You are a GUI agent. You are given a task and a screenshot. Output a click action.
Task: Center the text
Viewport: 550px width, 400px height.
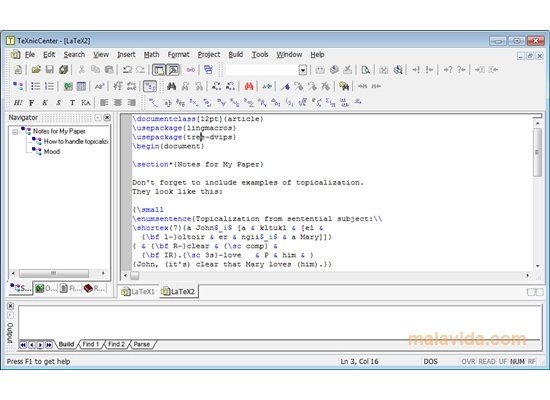click(118, 103)
